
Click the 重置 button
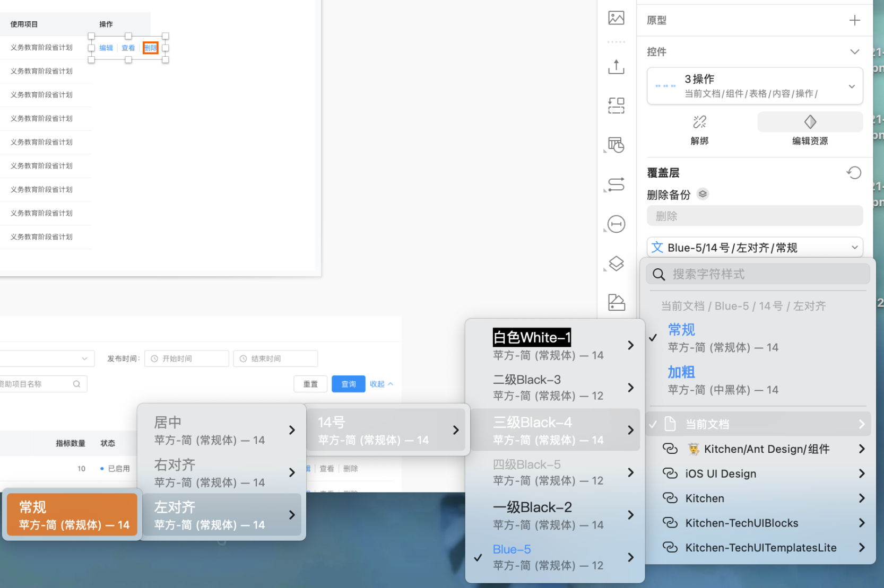310,384
